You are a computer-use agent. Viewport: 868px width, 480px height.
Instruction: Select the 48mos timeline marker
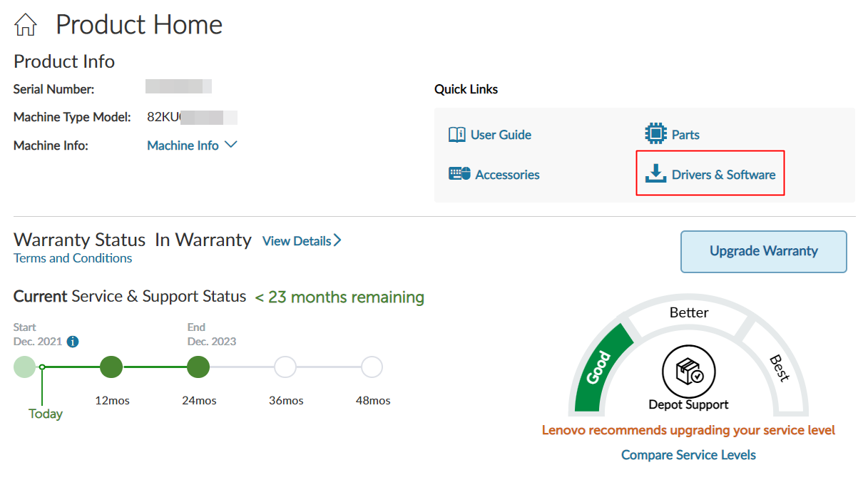(372, 367)
